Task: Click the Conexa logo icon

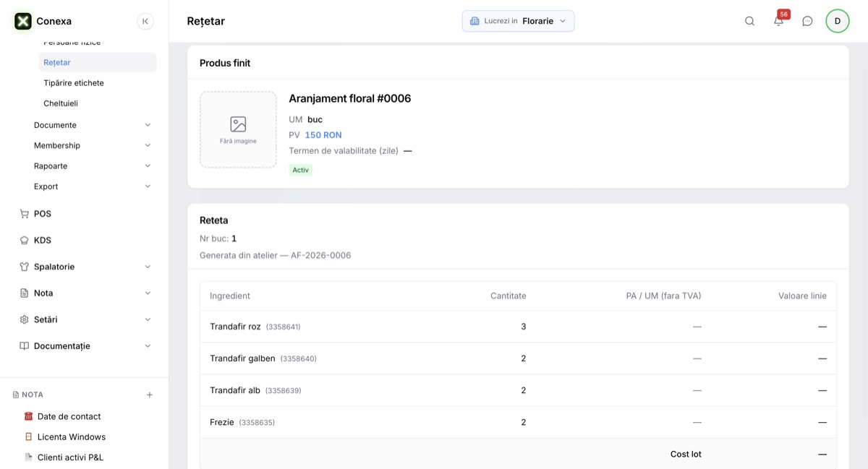Action: point(23,21)
